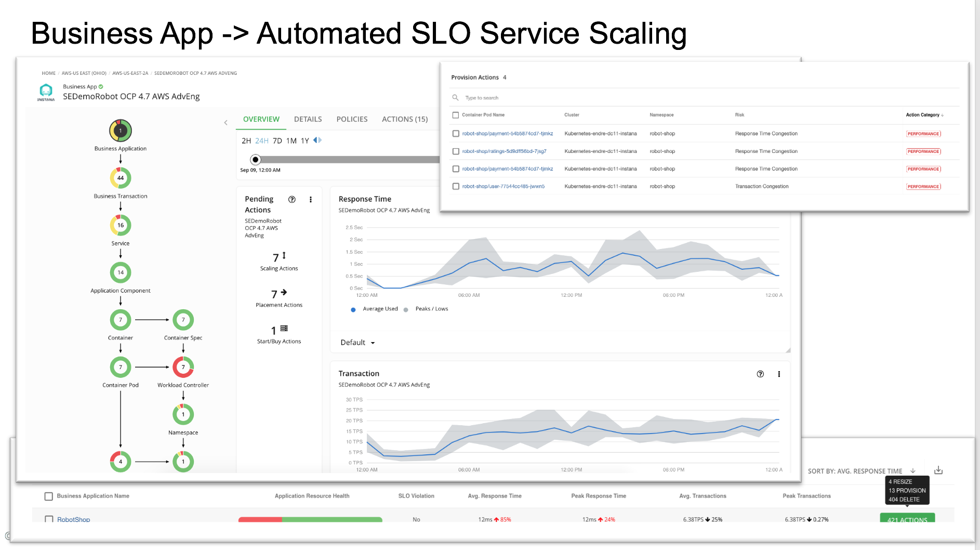Click the Container Spec node circle
The image size is (980, 550).
click(183, 320)
